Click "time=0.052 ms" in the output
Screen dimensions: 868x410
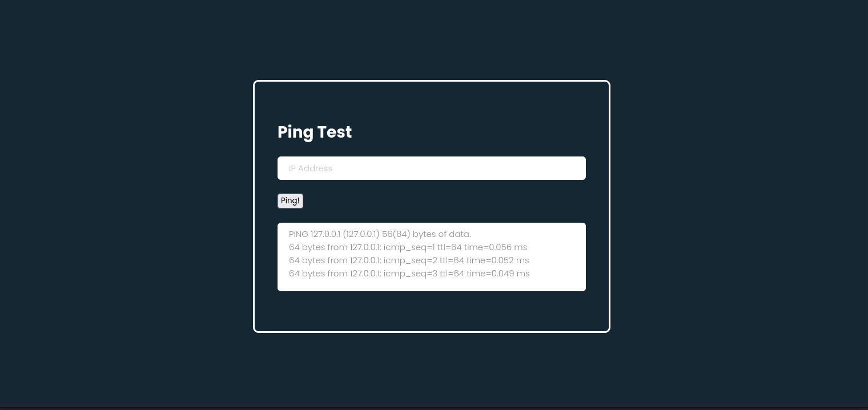pos(497,260)
